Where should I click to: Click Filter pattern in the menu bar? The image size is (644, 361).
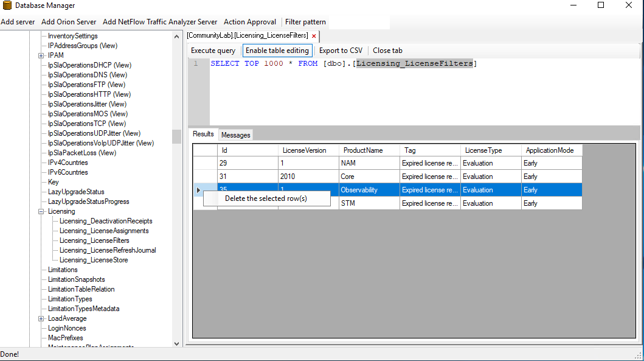pyautogui.click(x=305, y=22)
